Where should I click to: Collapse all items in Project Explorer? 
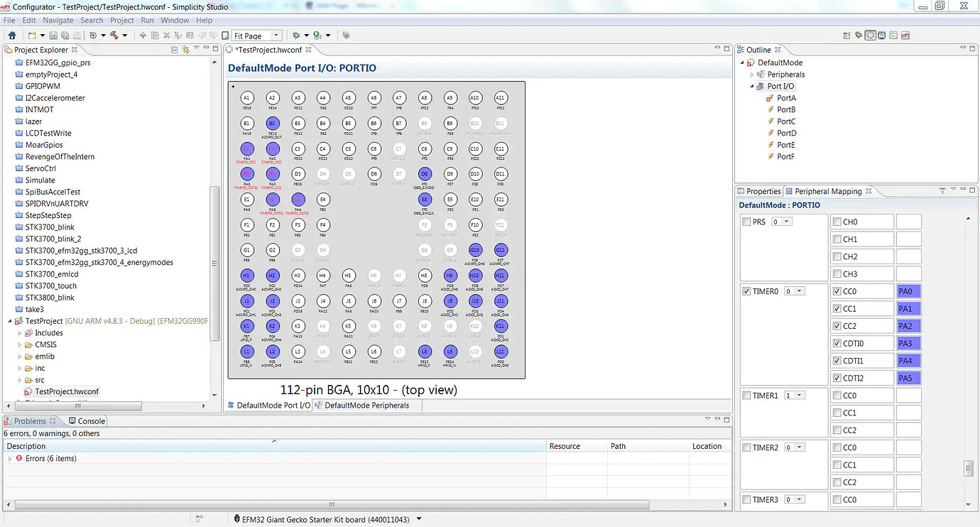[175, 50]
